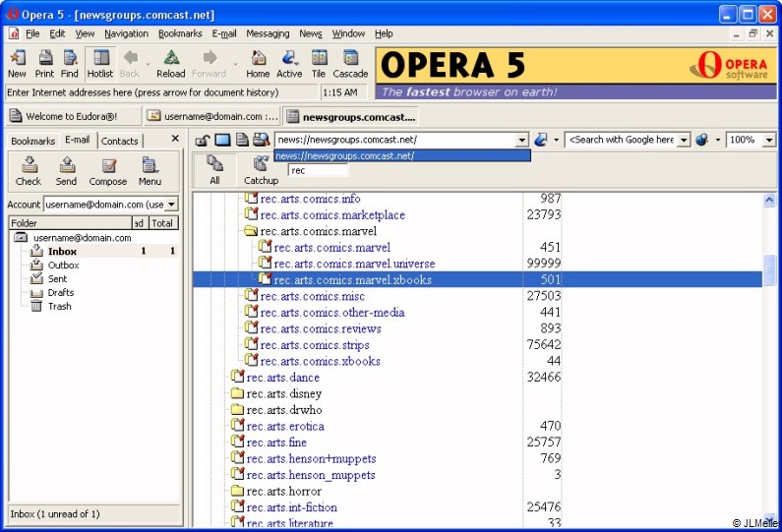The image size is (782, 532).
Task: Open the Messaging menu
Action: pyautogui.click(x=268, y=33)
